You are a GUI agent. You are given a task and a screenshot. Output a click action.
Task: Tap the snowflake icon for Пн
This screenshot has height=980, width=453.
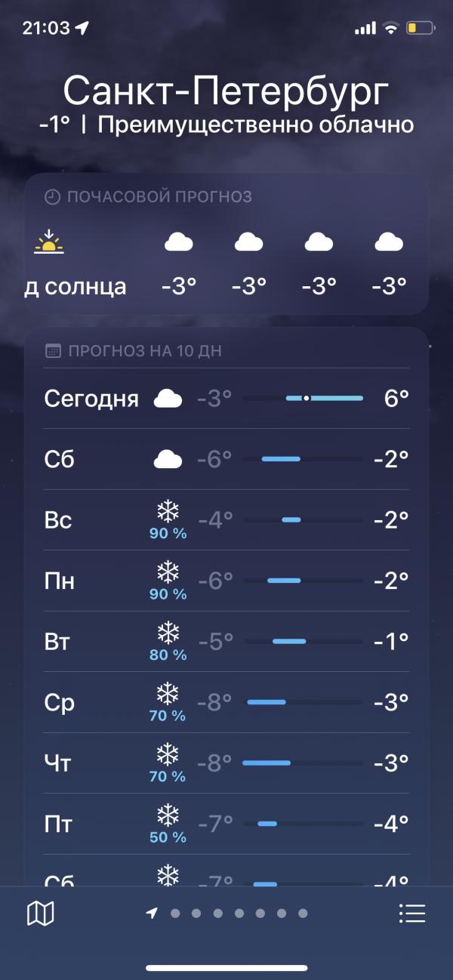click(x=168, y=572)
